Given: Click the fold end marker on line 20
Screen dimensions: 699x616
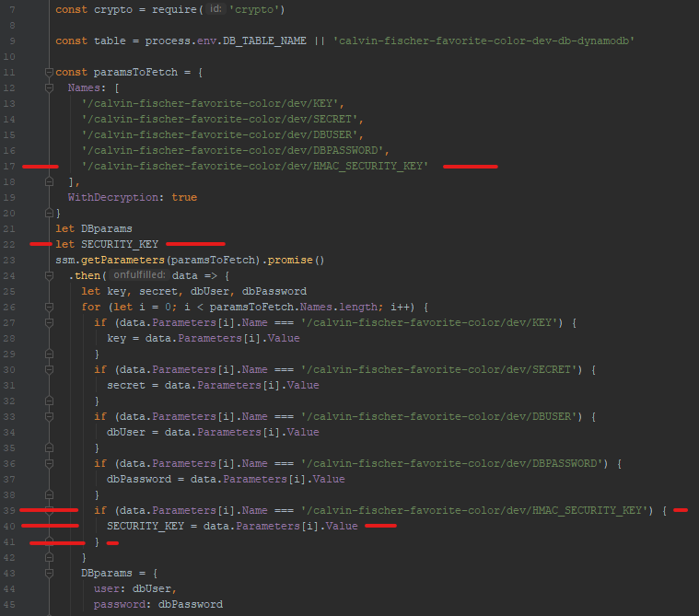Looking at the screenshot, I should [x=49, y=213].
